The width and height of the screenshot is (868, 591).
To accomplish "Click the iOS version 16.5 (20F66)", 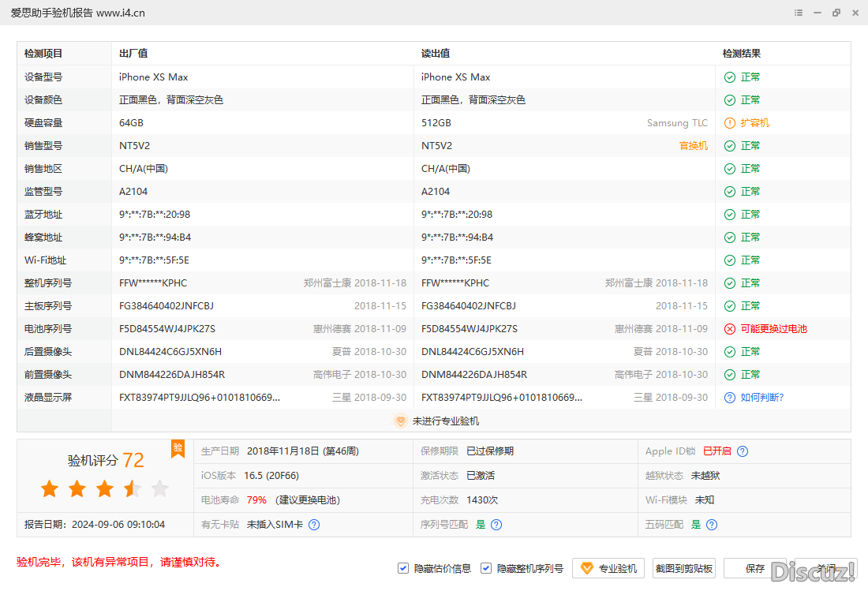I will (x=271, y=476).
